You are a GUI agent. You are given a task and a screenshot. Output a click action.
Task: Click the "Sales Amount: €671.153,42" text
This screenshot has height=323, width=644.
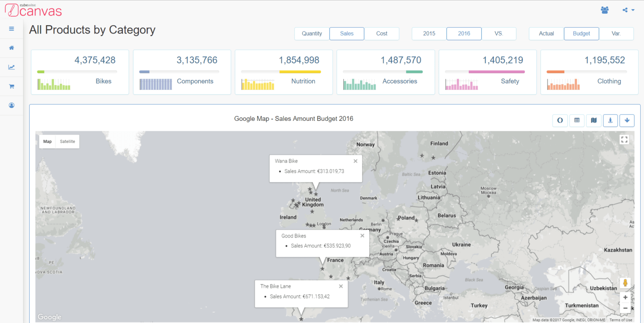point(300,297)
